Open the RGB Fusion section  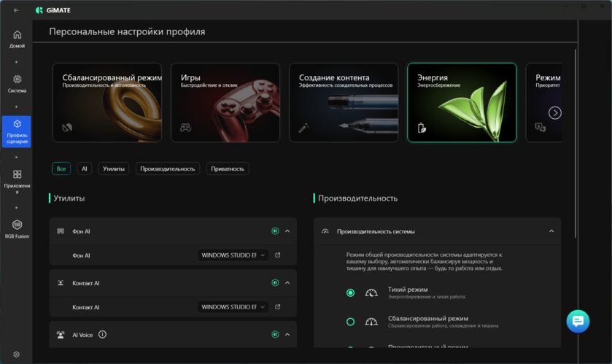pyautogui.click(x=17, y=228)
